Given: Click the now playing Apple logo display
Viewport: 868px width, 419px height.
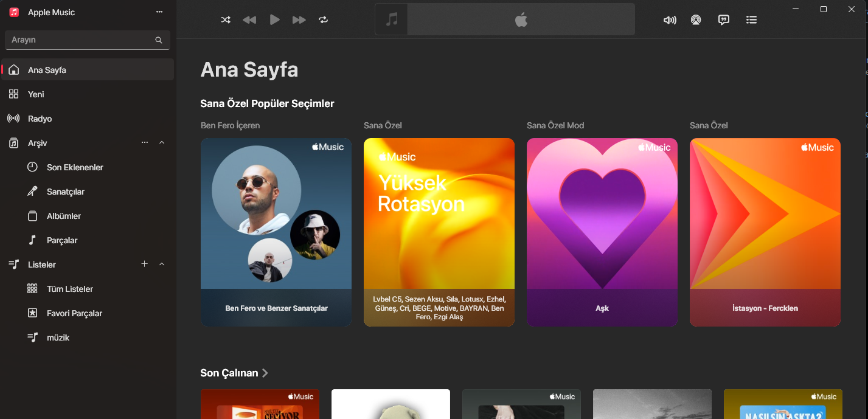Looking at the screenshot, I should 521,19.
